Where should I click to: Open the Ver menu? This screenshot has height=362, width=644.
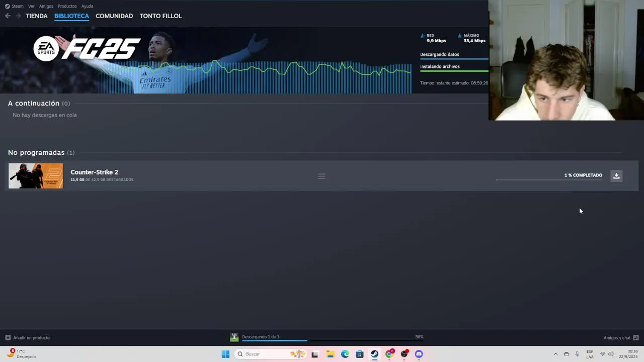31,6
